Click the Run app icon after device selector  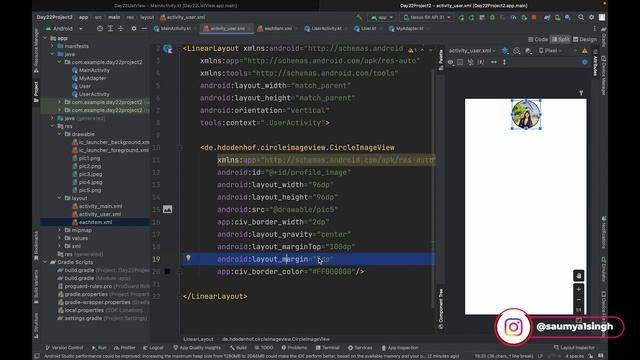coord(461,18)
